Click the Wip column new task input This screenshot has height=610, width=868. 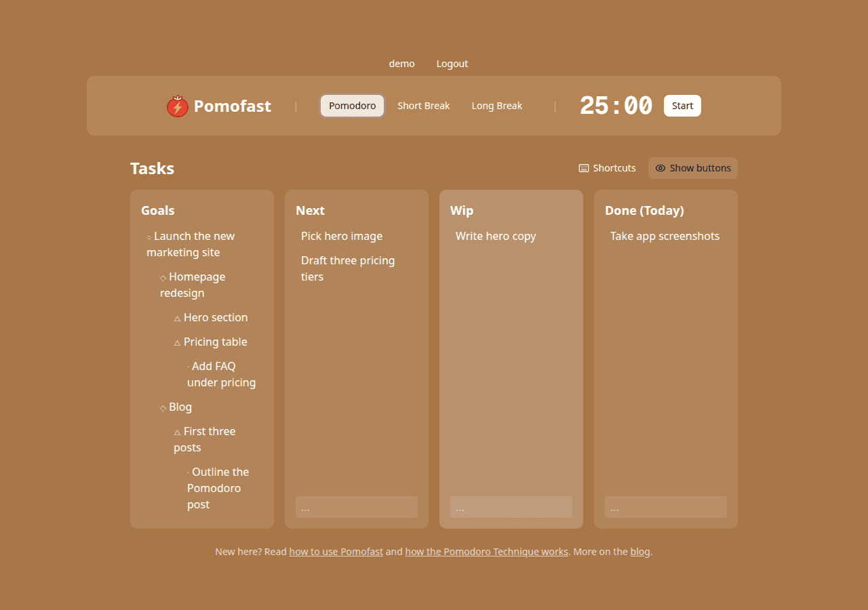[511, 507]
